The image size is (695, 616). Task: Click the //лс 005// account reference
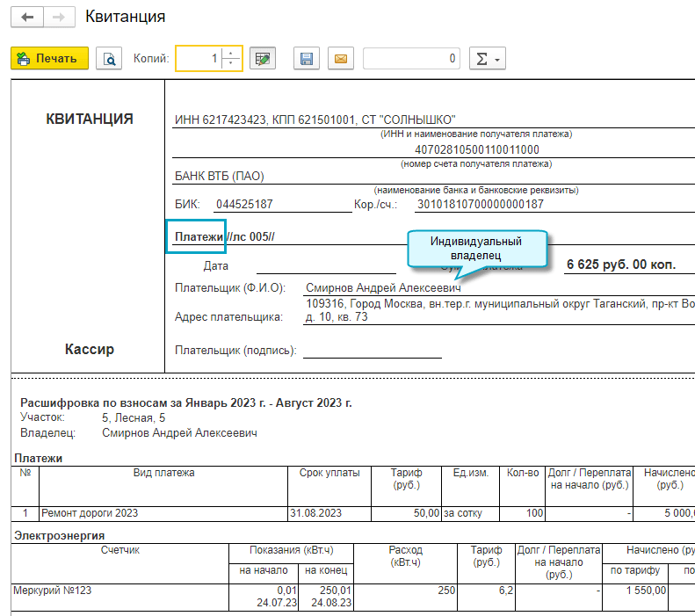250,236
